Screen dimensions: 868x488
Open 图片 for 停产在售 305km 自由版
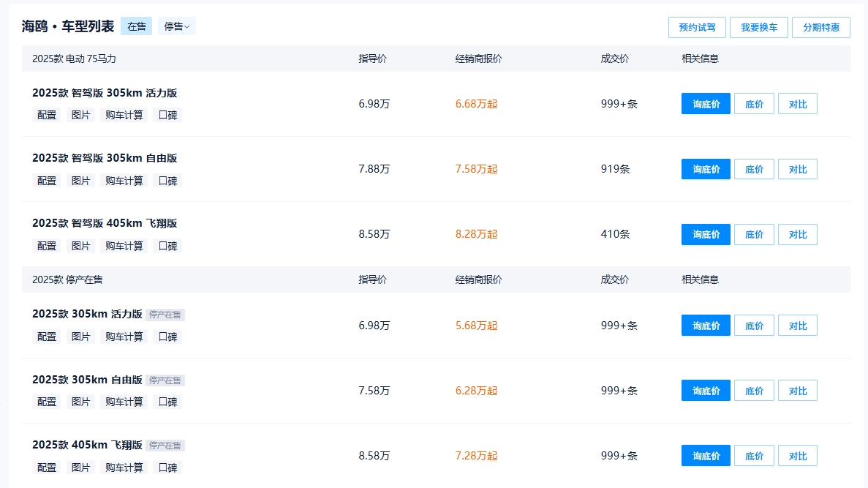click(x=81, y=402)
